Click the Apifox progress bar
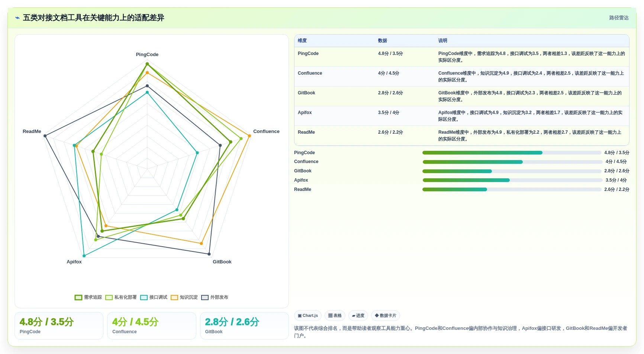The image size is (644, 354). (513, 180)
